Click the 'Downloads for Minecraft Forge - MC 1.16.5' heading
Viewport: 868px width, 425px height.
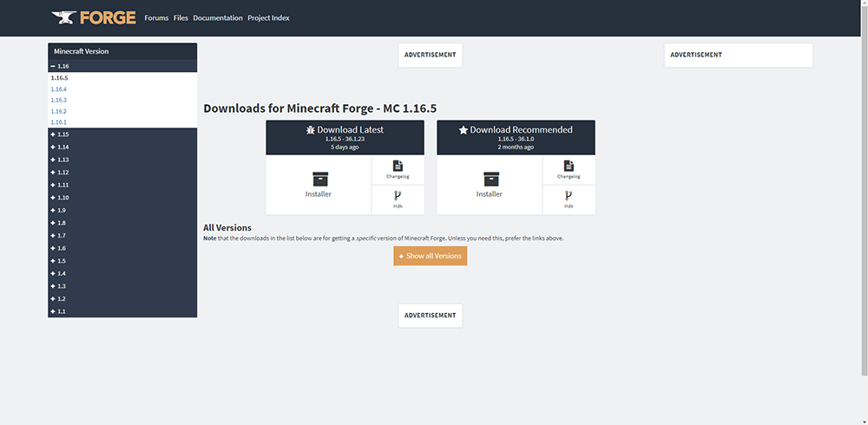click(320, 108)
